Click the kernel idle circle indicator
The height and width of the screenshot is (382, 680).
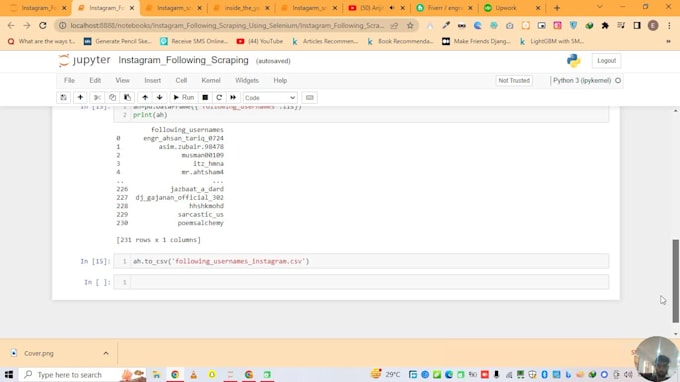point(618,80)
